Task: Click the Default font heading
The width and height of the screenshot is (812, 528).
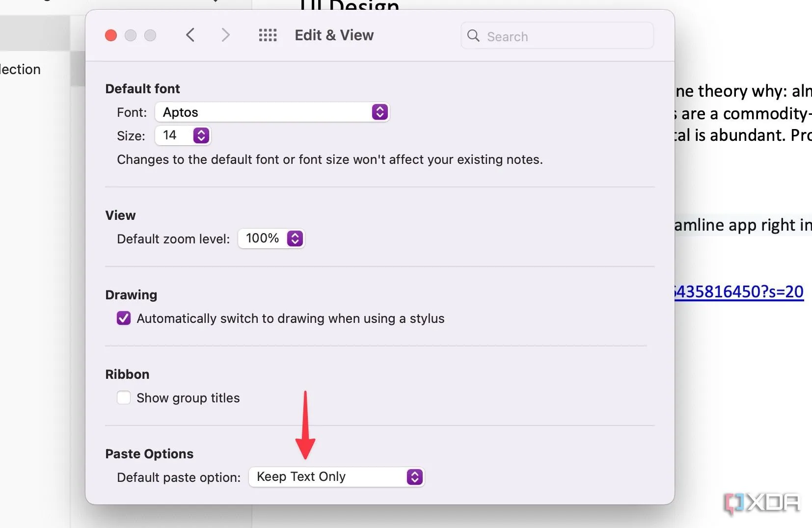Action: click(142, 89)
